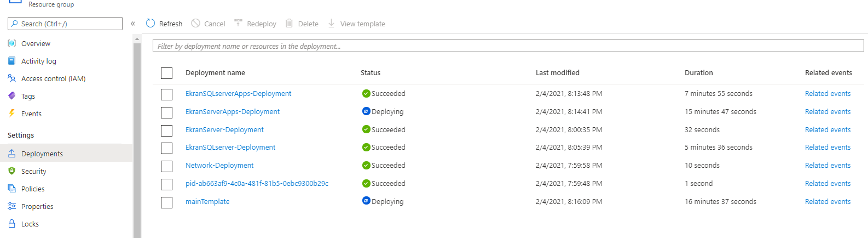Open the EkranServerApps-Deployment link
This screenshot has height=238, width=868.
tap(232, 111)
